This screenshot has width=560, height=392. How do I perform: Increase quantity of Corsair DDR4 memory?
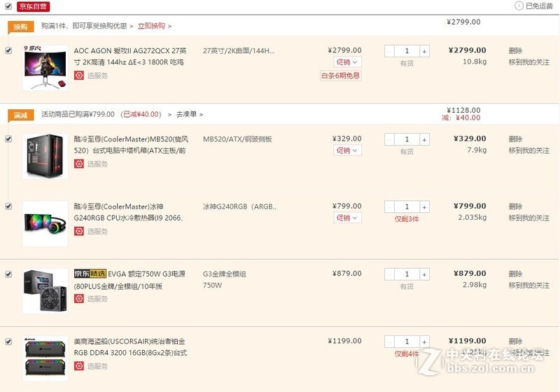424,342
